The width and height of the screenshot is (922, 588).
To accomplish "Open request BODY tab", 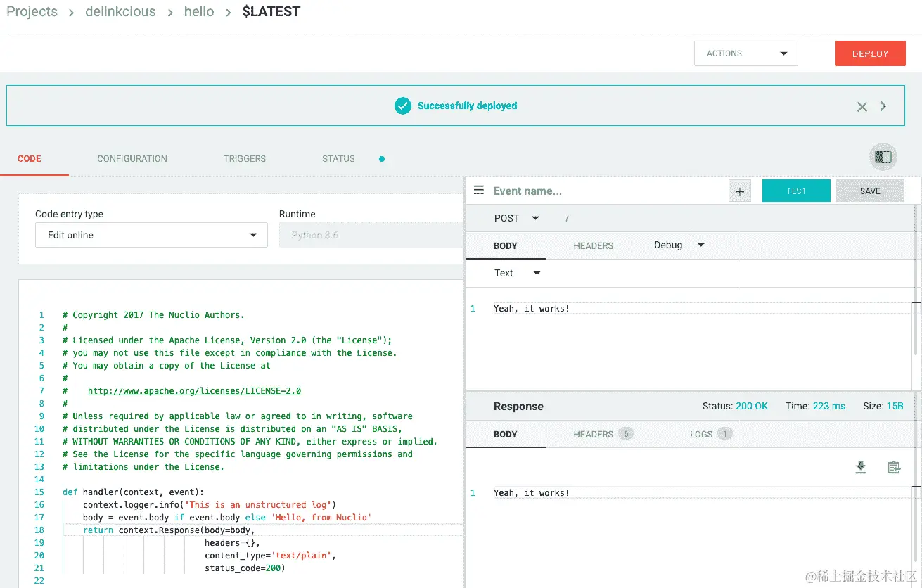I will tap(505, 245).
